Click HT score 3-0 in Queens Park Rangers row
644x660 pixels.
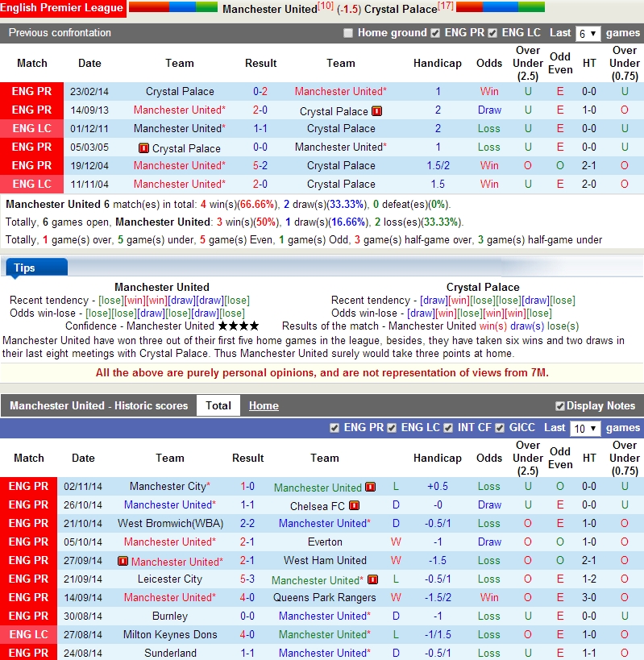pos(588,597)
